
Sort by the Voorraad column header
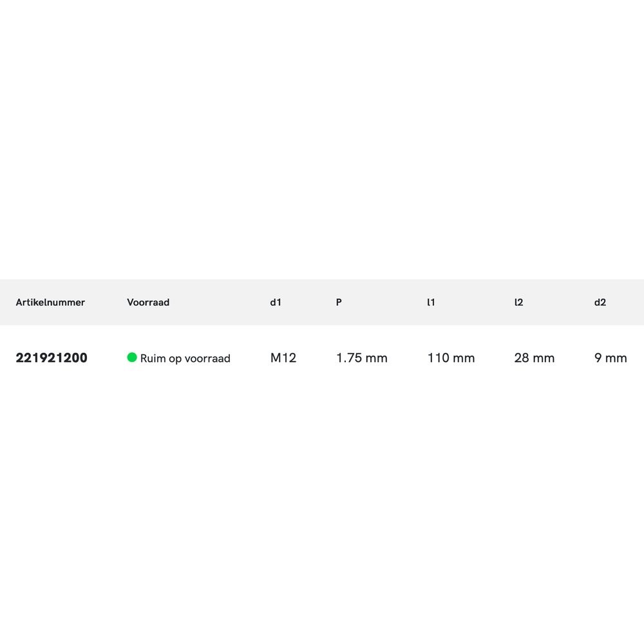(148, 302)
